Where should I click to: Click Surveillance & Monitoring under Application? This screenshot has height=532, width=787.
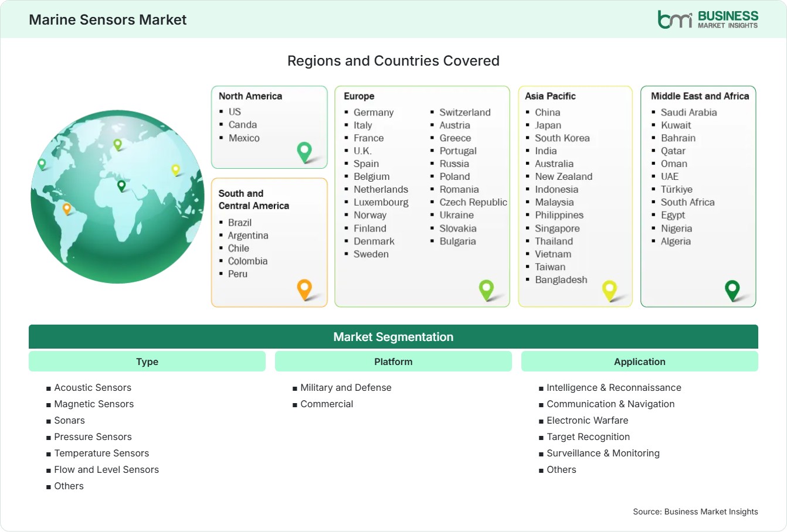click(603, 453)
